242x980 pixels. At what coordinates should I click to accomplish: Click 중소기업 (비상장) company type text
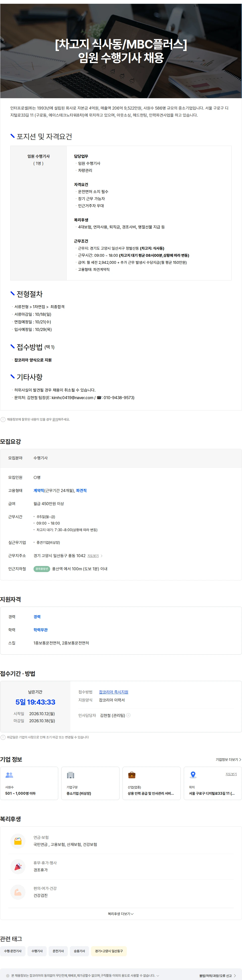[79, 793]
